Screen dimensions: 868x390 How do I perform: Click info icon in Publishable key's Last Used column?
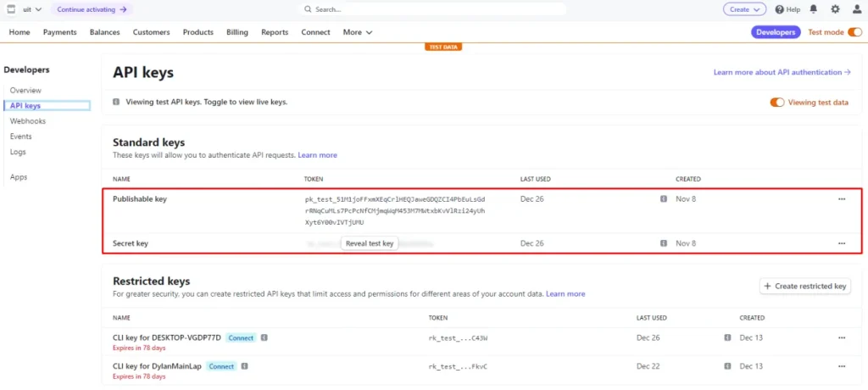(x=663, y=199)
